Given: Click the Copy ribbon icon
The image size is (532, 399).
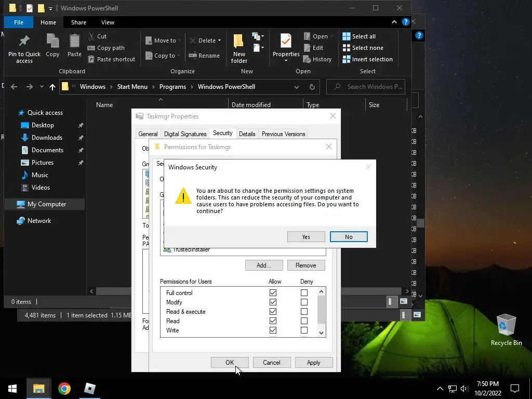Looking at the screenshot, I should coord(52,41).
